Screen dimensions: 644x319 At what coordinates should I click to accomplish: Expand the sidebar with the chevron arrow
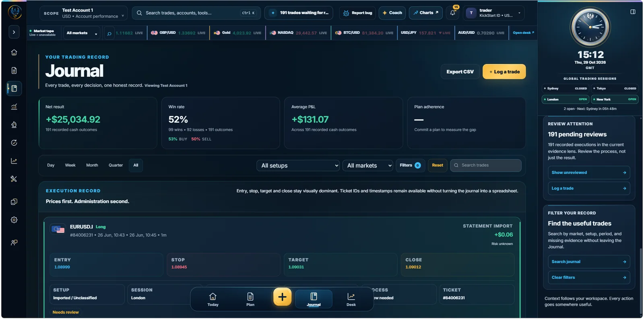[x=14, y=32]
